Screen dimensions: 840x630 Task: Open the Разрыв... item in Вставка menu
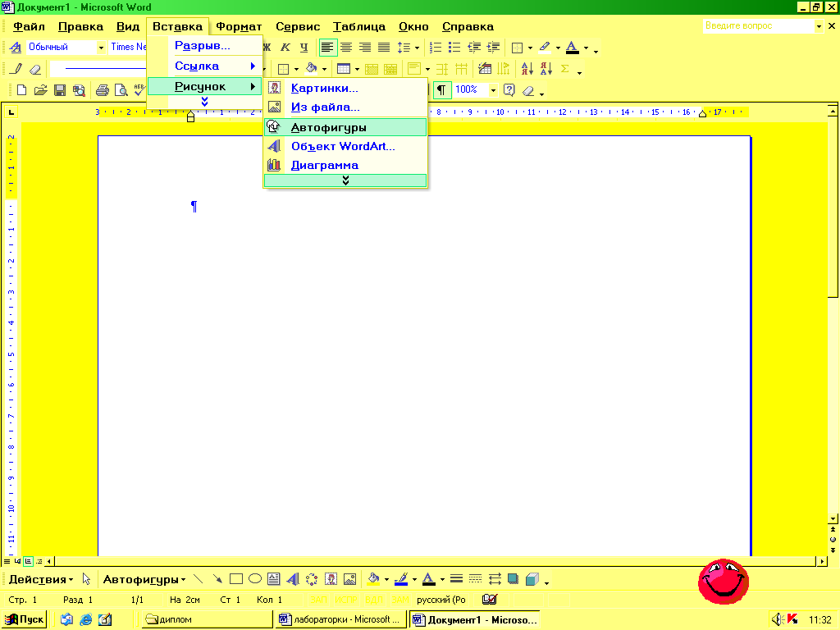tap(204, 46)
